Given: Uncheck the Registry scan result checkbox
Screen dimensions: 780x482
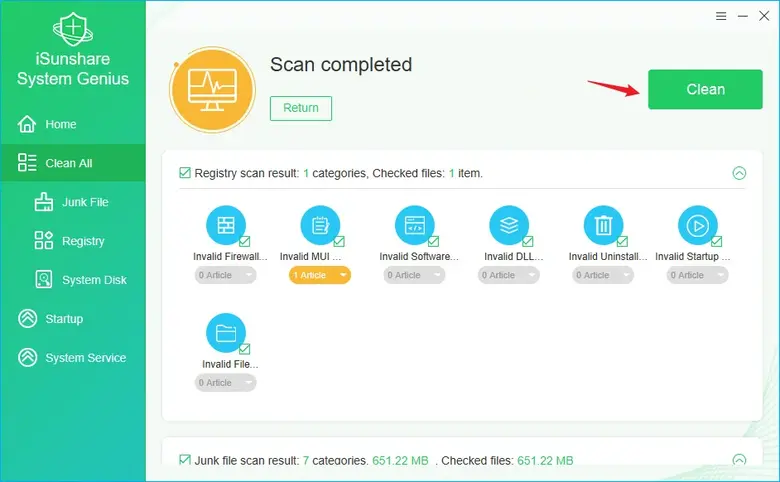Looking at the screenshot, I should 185,173.
